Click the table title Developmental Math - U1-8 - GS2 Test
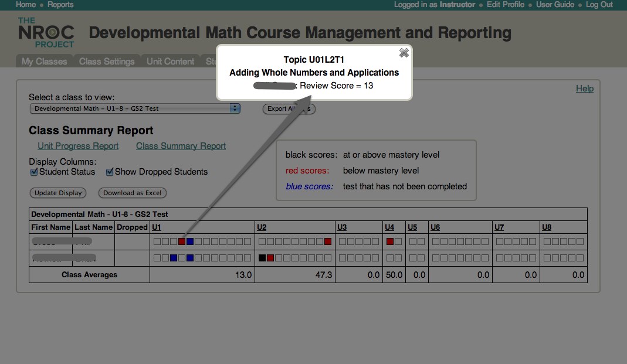627x364 pixels. pyautogui.click(x=100, y=214)
